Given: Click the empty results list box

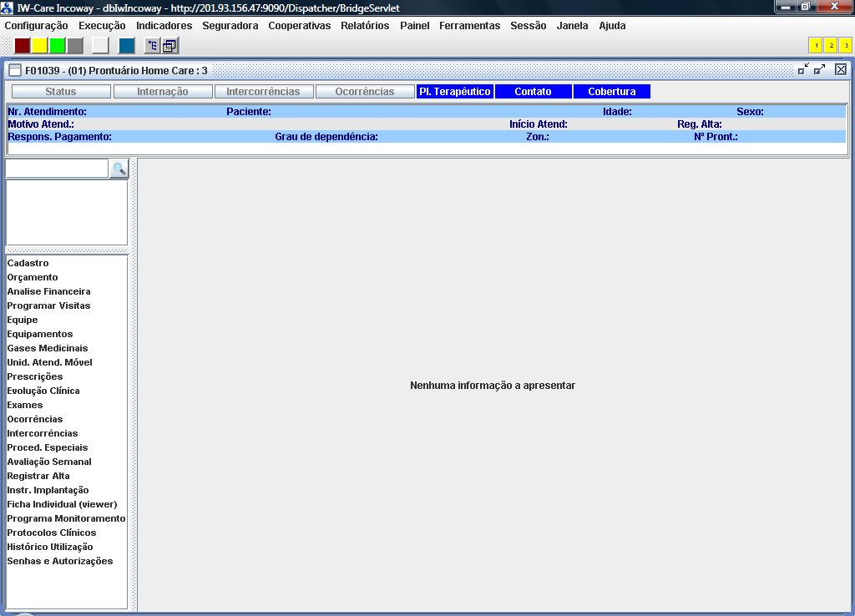Looking at the screenshot, I should (67, 213).
